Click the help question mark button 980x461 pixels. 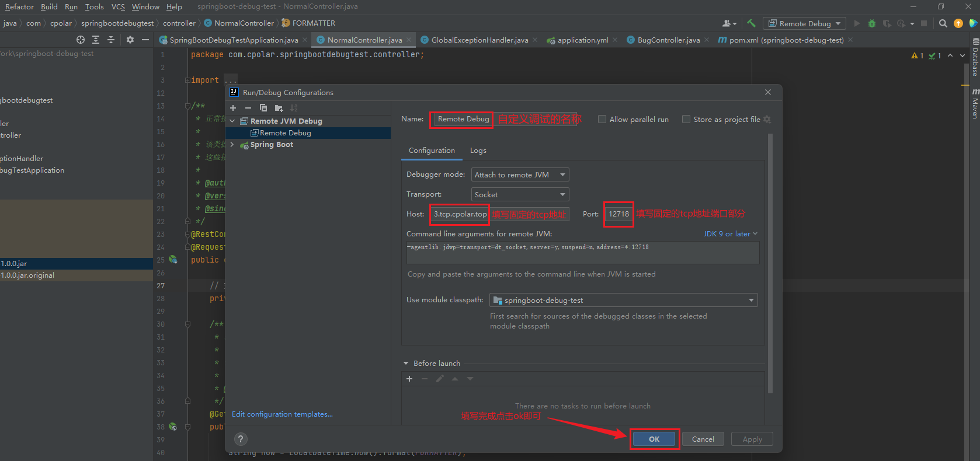pyautogui.click(x=241, y=439)
